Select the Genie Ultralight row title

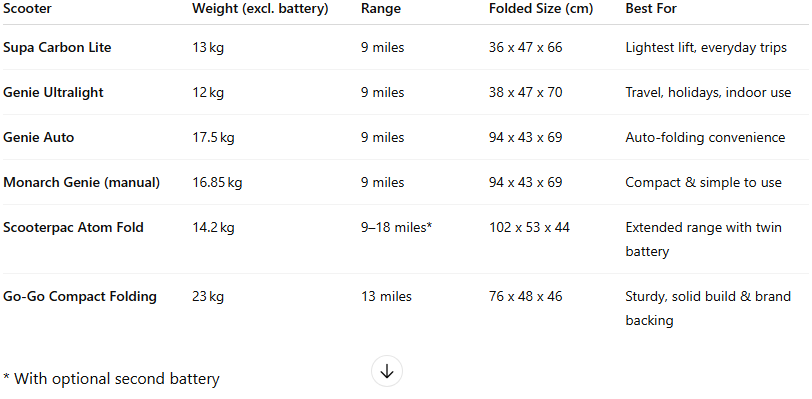[x=53, y=93]
